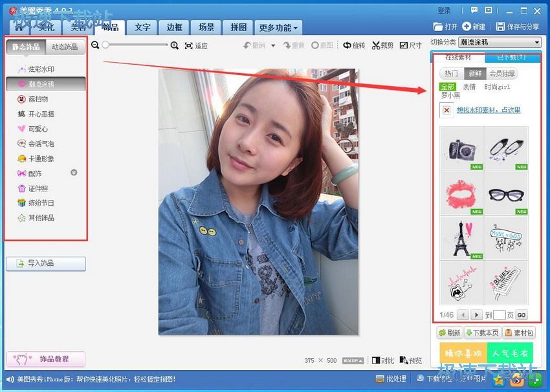Open the 素材包 material pack
Image resolution: width=550 pixels, height=392 pixels.
click(x=519, y=332)
